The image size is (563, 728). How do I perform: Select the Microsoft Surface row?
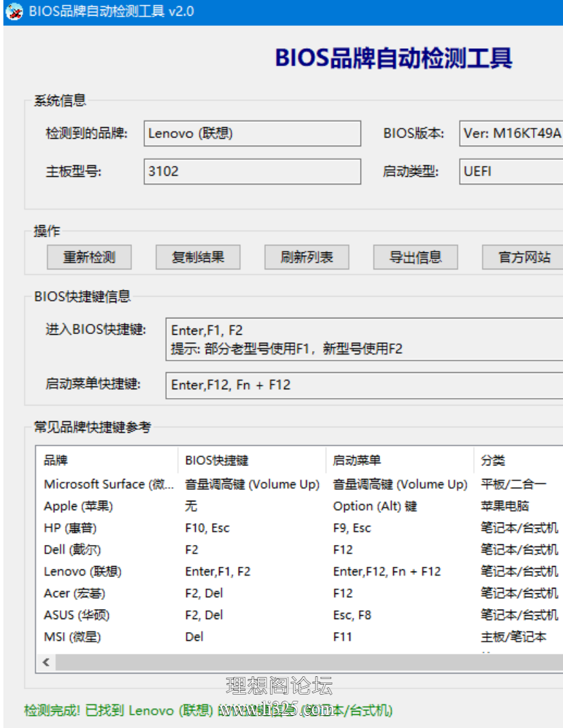click(299, 484)
